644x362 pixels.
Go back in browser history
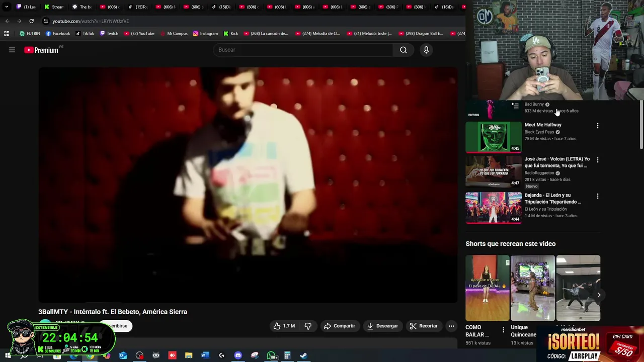pos(7,21)
